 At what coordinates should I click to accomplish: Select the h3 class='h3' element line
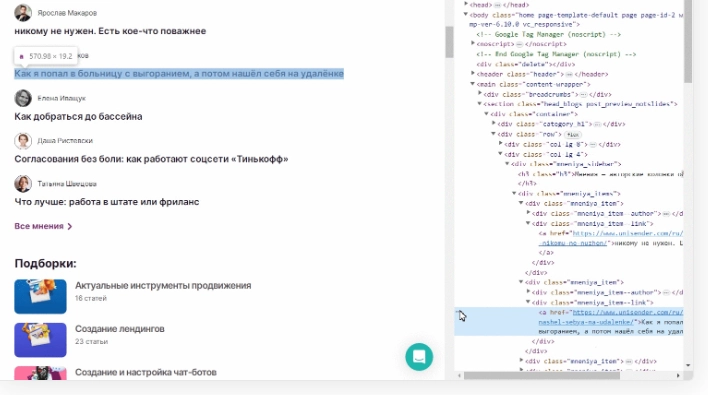pos(601,174)
